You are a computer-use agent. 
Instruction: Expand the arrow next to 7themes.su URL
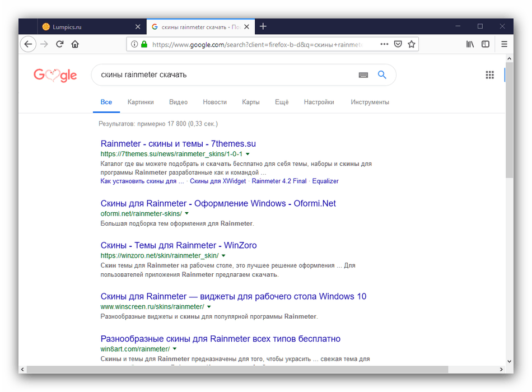248,154
